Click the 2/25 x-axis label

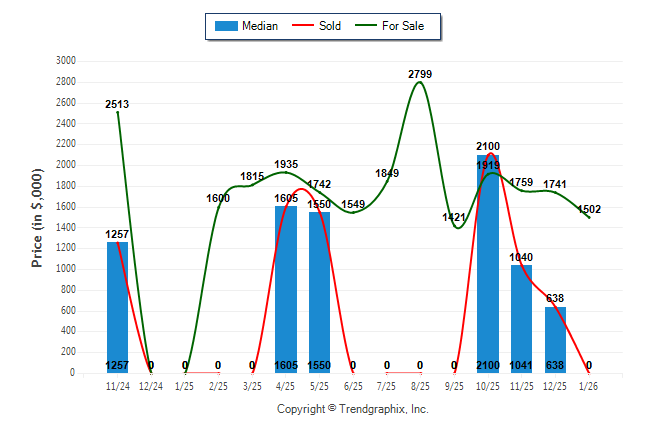pos(218,385)
